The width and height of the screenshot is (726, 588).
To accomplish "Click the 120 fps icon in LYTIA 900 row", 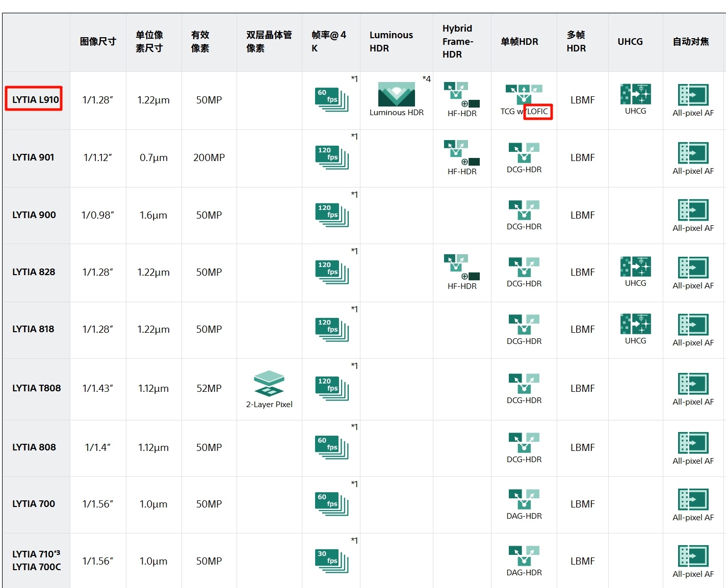I will (x=332, y=215).
